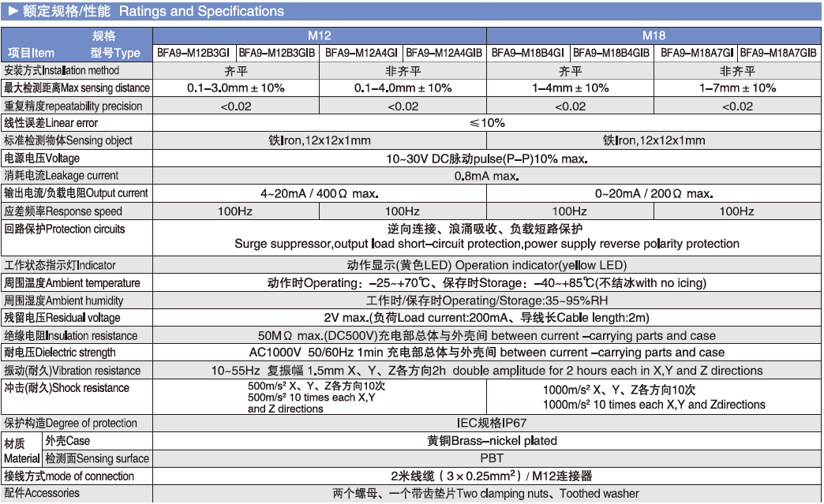This screenshot has height=504, width=824.
Task: Select the BFA9-M18B4GI model cell
Action: click(x=528, y=54)
